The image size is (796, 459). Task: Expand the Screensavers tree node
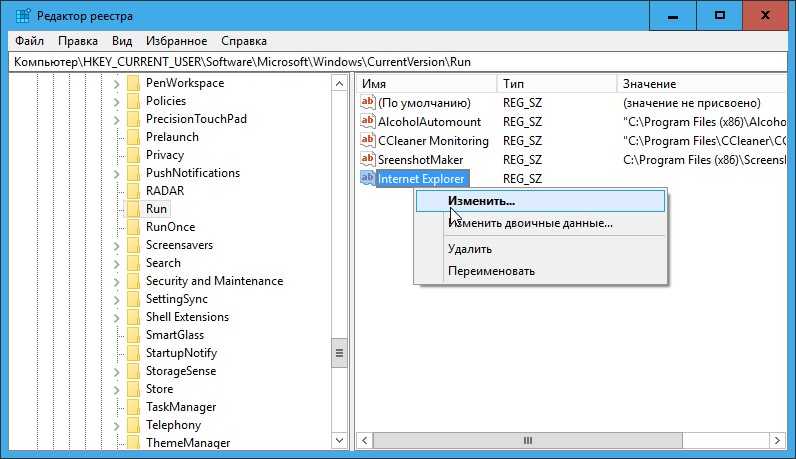[116, 245]
